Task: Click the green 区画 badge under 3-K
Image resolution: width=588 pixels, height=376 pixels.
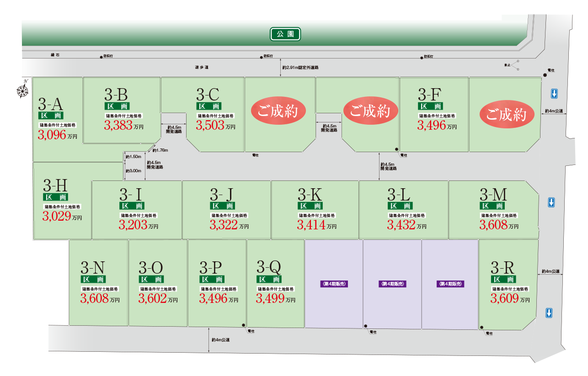Action: coord(310,206)
